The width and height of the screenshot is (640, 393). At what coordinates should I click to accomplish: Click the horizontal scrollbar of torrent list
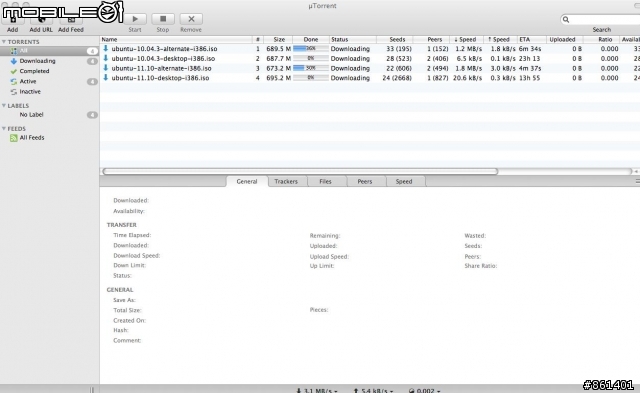click(300, 171)
